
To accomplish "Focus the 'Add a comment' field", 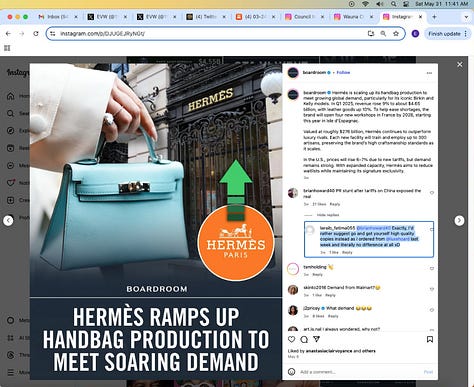I will pyautogui.click(x=360, y=372).
